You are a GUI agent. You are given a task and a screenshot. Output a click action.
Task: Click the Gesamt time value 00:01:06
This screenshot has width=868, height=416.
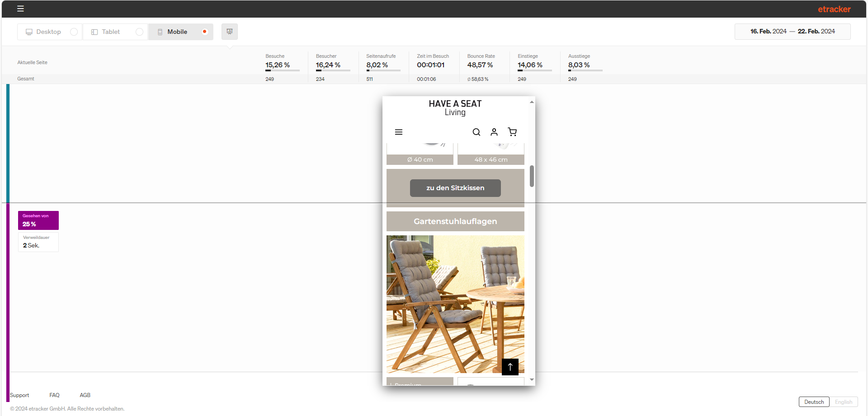click(x=426, y=79)
